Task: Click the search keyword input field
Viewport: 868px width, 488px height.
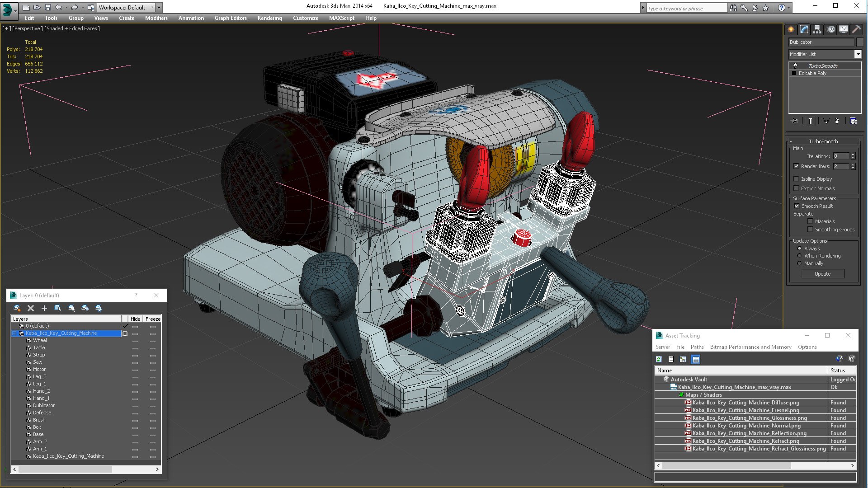Action: (685, 8)
